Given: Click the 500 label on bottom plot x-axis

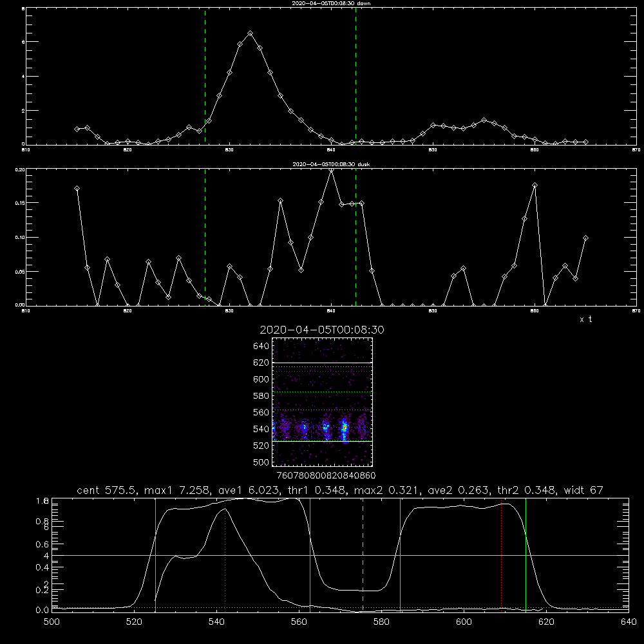Looking at the screenshot, I should (x=52, y=622).
